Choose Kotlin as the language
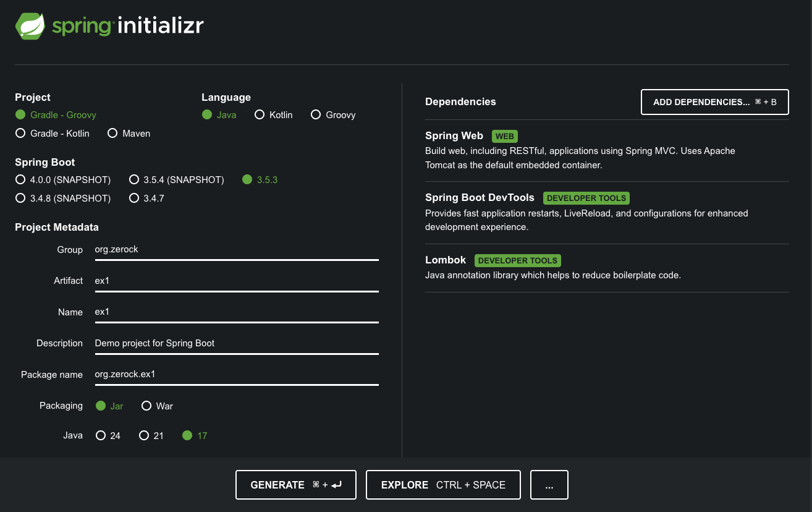Image resolution: width=812 pixels, height=512 pixels. pos(260,114)
